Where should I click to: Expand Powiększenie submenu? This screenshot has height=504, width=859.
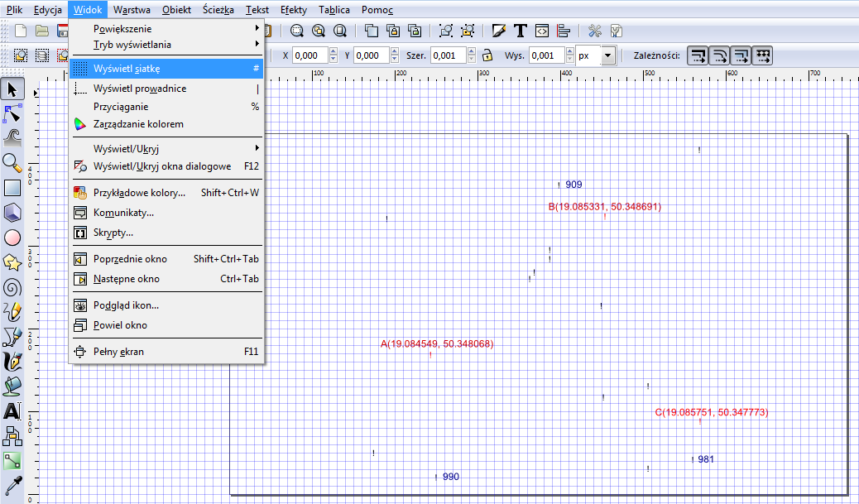pos(166,28)
